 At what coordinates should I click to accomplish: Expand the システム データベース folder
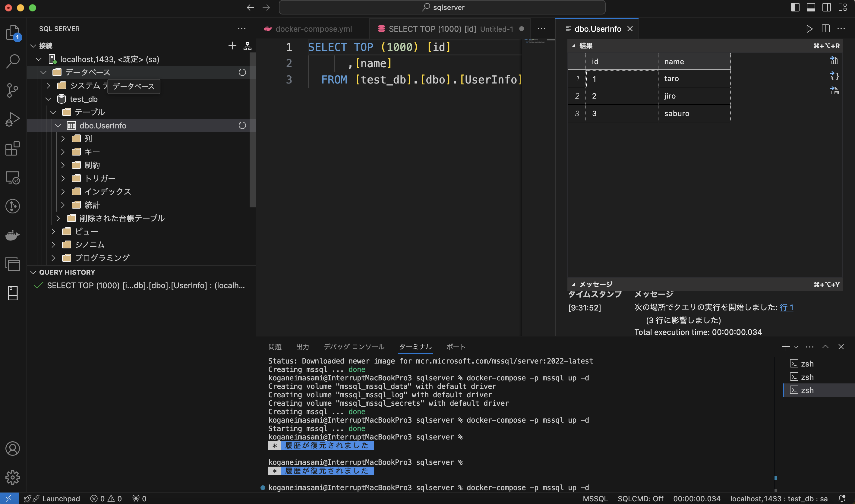click(49, 86)
